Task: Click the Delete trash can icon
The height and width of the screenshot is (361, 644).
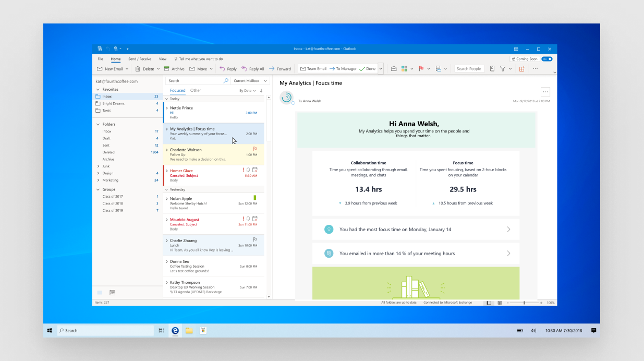Action: (x=138, y=69)
